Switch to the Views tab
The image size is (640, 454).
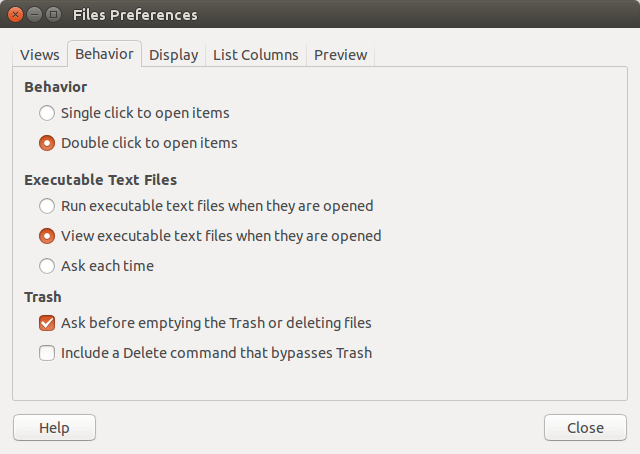coord(40,55)
